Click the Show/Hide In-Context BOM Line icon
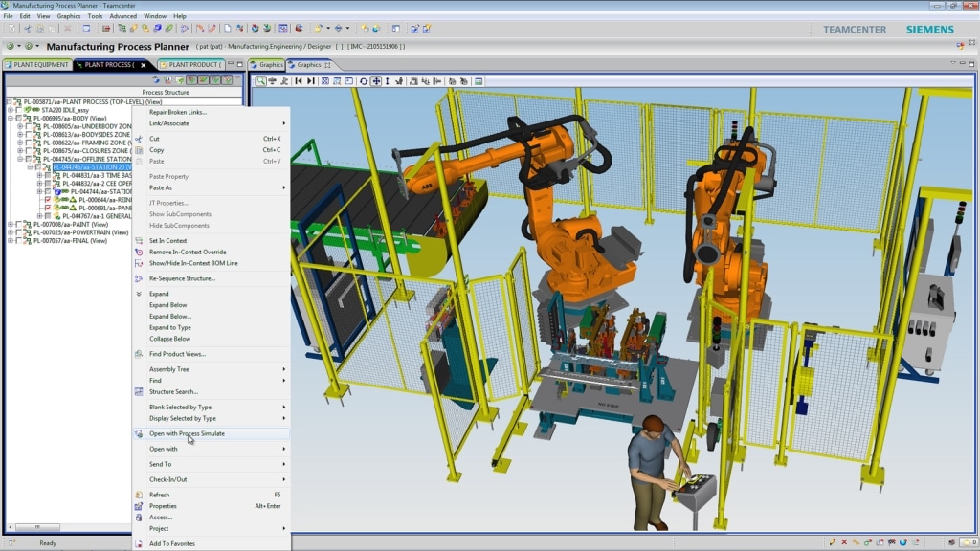This screenshot has height=551, width=980. 139,263
